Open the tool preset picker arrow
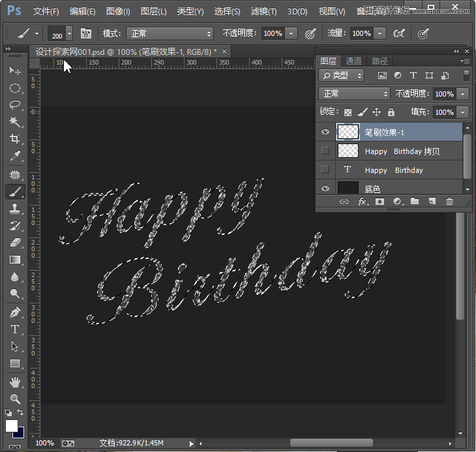 tap(37, 33)
